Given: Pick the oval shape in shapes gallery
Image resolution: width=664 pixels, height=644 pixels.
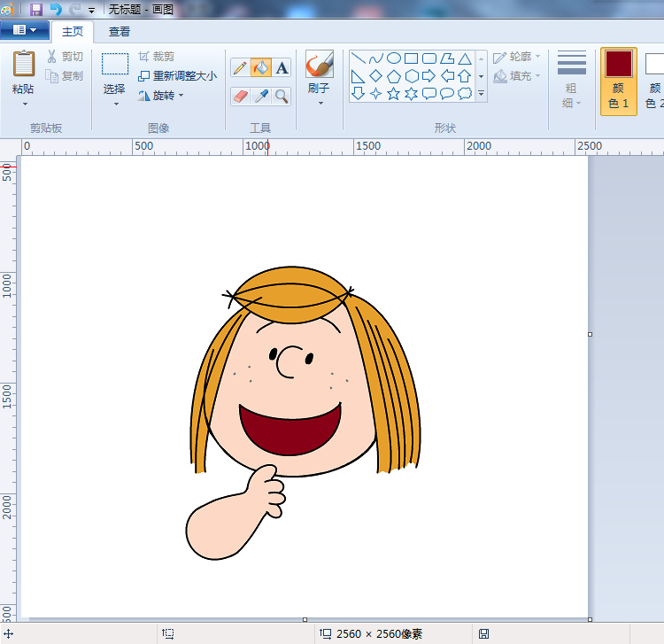Looking at the screenshot, I should 394,58.
